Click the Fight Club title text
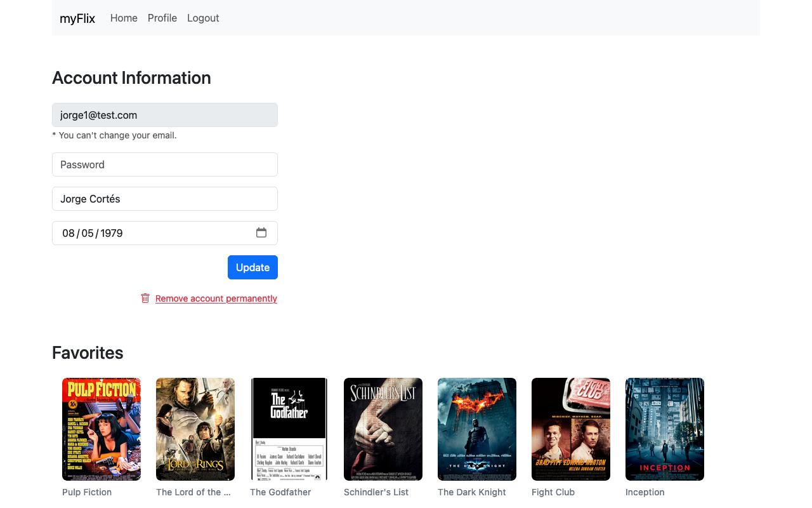This screenshot has height=508, width=812. tap(553, 492)
